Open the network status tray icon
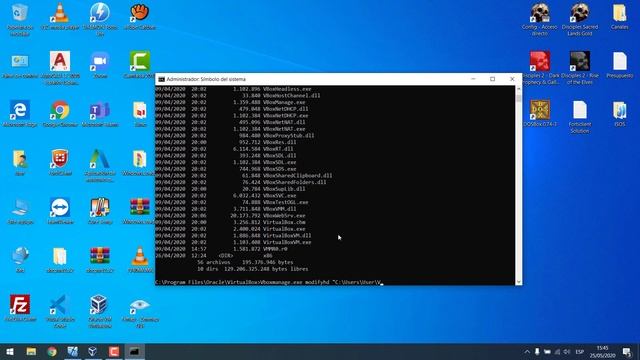This screenshot has height=360, width=640. (557, 351)
